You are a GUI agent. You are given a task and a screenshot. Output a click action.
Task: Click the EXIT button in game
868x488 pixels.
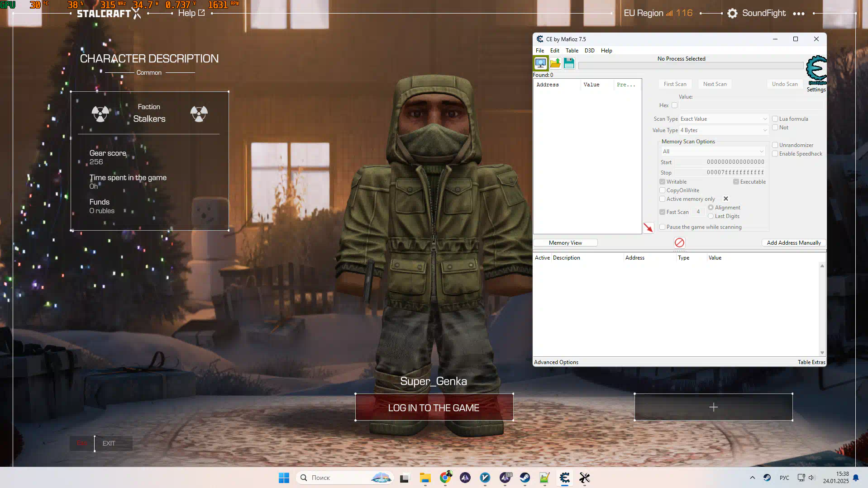(109, 443)
